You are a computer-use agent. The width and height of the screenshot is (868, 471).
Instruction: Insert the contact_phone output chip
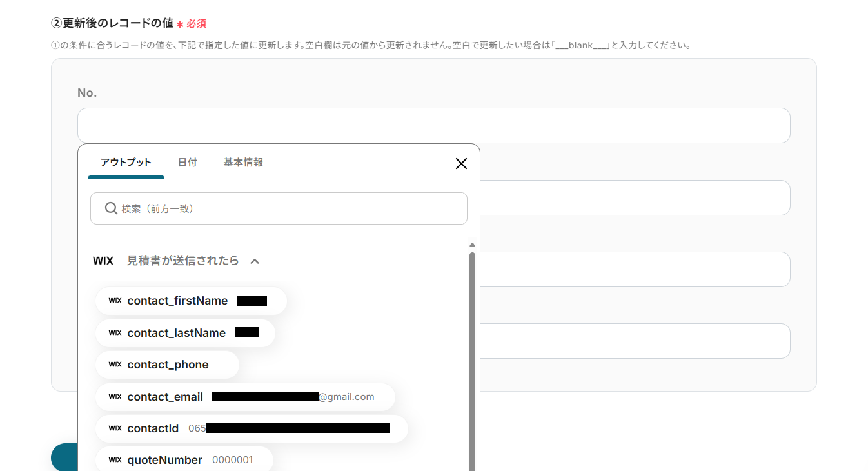(x=167, y=365)
